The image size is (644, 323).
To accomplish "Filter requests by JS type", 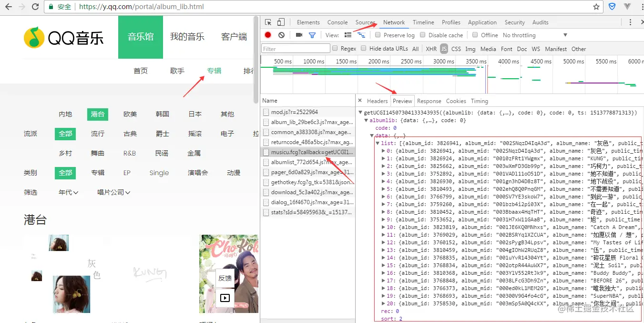I will [x=444, y=49].
